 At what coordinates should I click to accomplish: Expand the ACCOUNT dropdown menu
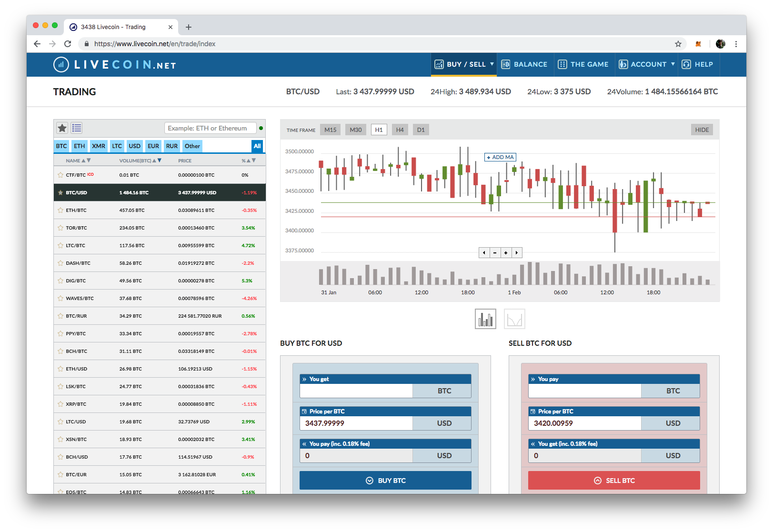[646, 64]
